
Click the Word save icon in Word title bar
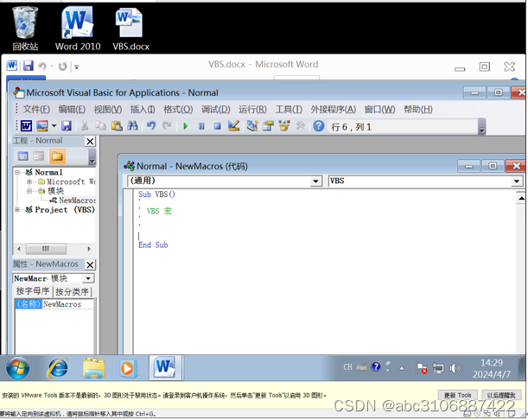28,66
